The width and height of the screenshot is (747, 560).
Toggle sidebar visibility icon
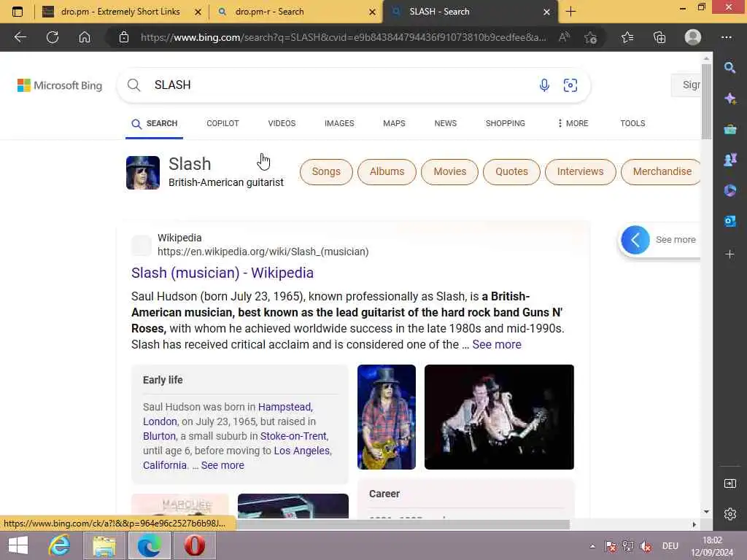pos(729,484)
